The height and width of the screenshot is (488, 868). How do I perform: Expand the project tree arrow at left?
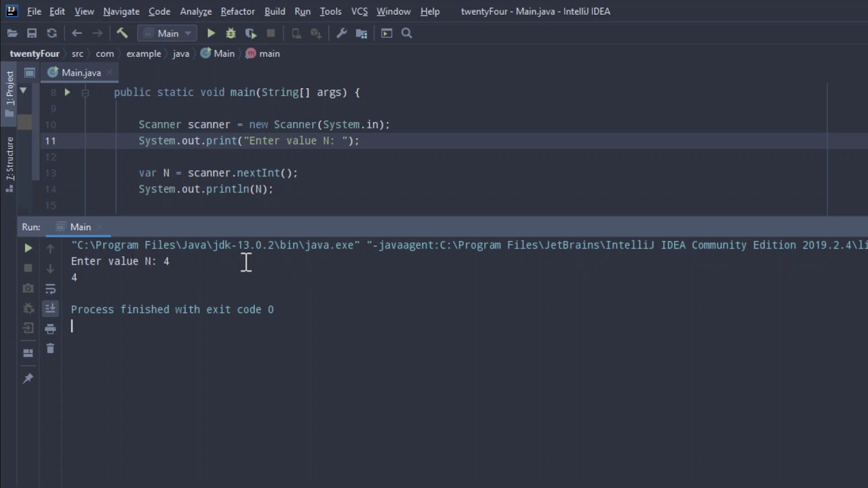(23, 90)
